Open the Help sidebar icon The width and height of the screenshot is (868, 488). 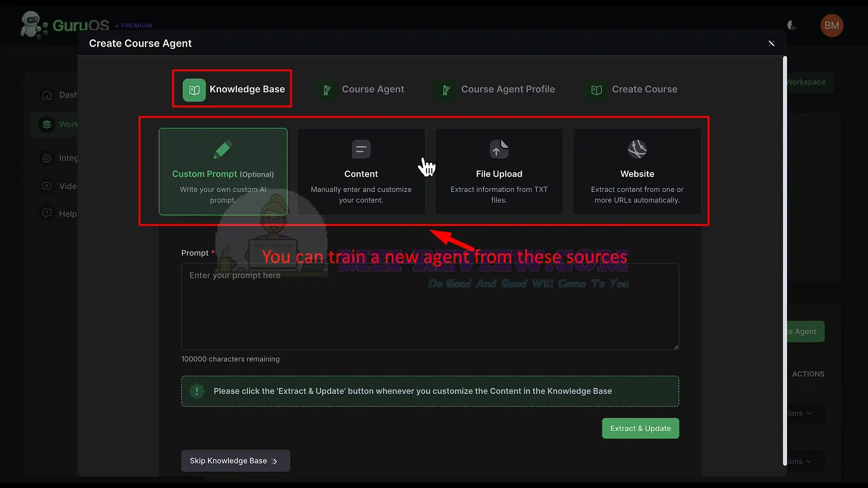click(x=47, y=213)
